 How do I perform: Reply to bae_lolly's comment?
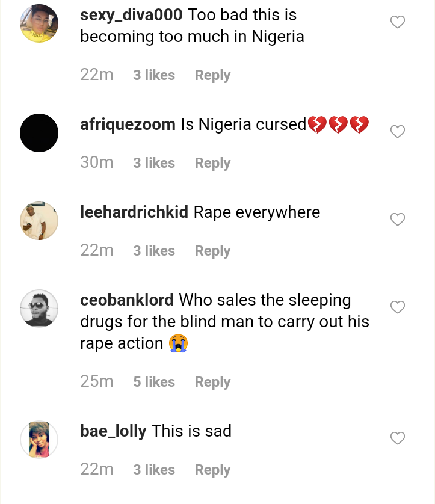point(212,470)
